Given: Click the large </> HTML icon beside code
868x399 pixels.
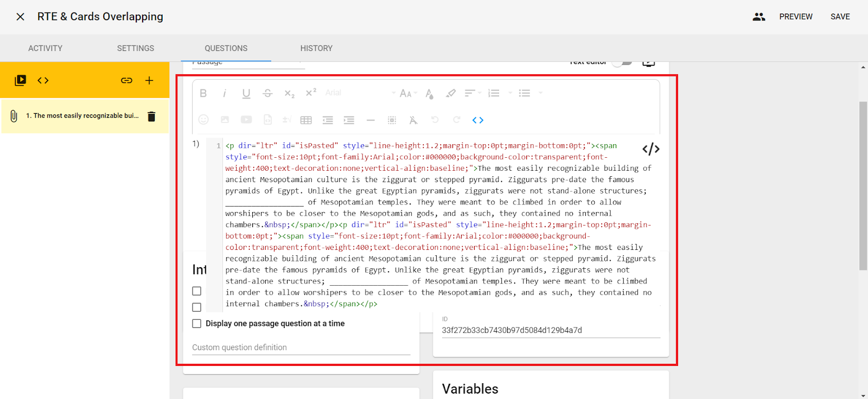Looking at the screenshot, I should point(651,149).
